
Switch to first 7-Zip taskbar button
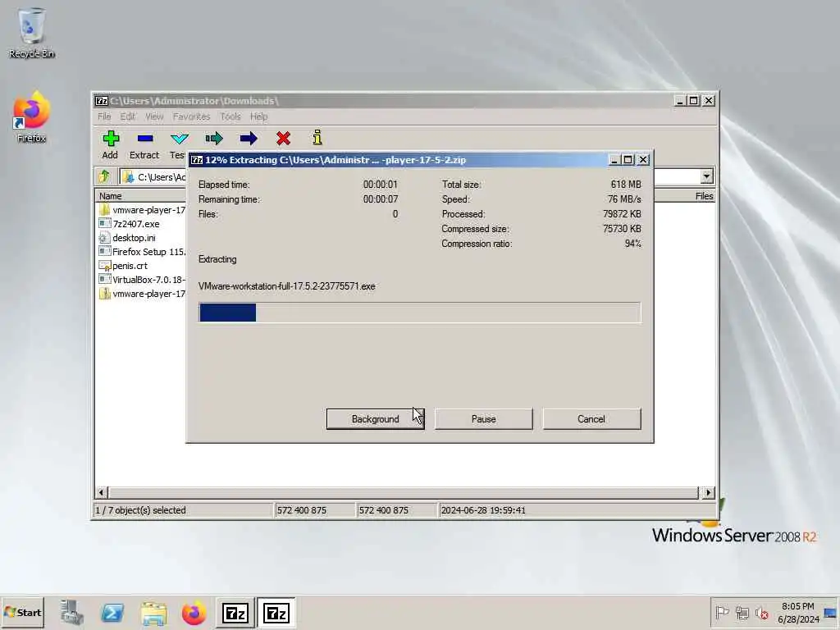tap(235, 612)
